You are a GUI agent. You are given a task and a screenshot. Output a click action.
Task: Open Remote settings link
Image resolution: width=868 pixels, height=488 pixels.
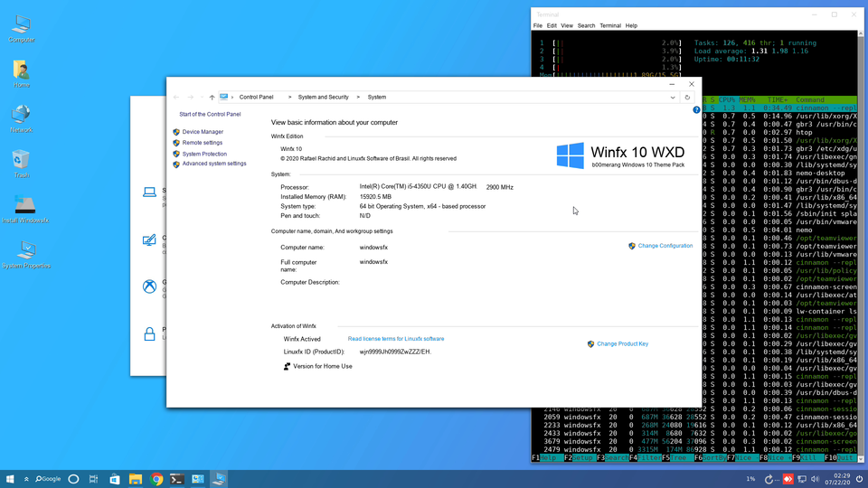[202, 143]
